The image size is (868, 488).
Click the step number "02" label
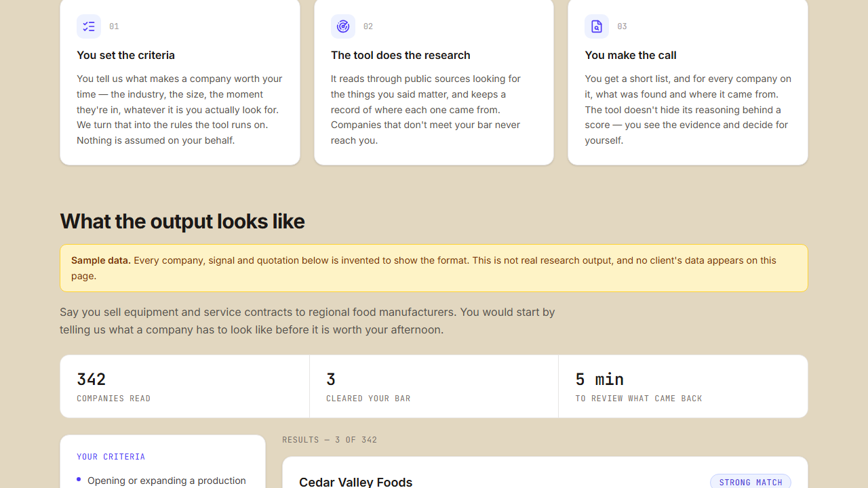tap(368, 26)
